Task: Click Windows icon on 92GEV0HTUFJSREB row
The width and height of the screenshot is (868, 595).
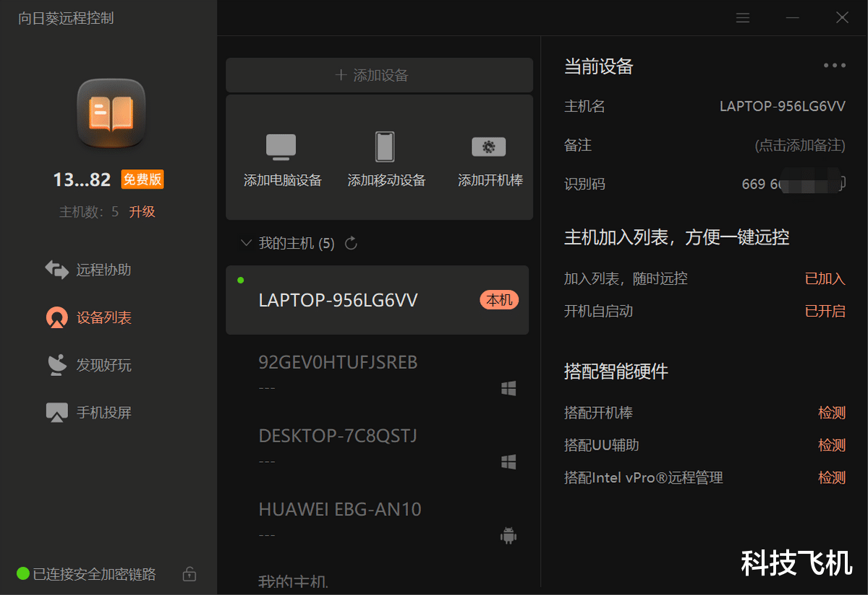Action: tap(509, 389)
